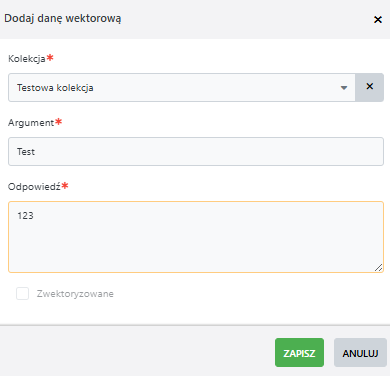Place cursor after the Test text
Screen dimensions: 390x376
tap(35, 152)
